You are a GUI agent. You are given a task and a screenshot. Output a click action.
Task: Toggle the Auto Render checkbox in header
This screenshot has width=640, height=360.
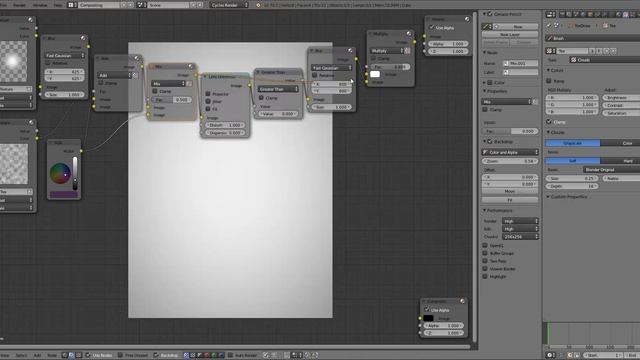(231, 355)
